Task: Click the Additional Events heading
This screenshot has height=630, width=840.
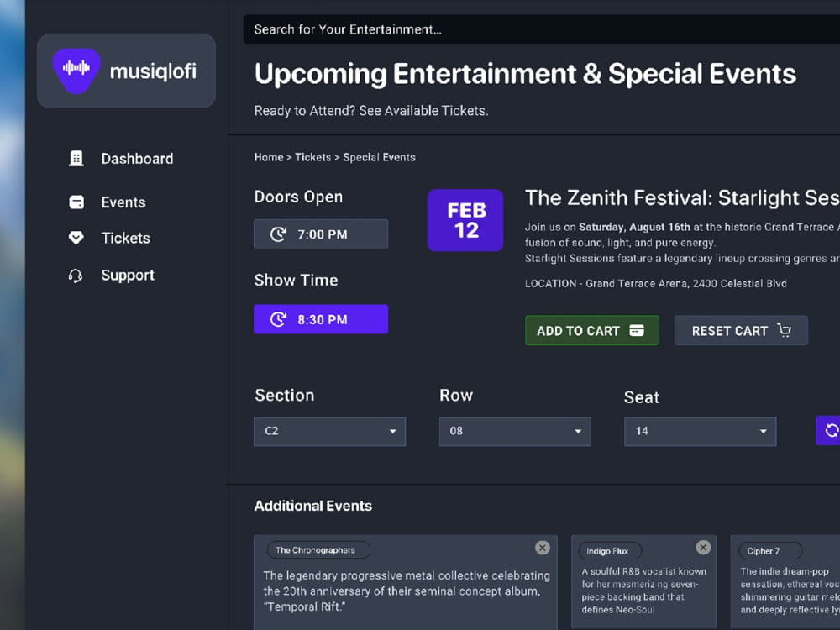Action: point(312,506)
